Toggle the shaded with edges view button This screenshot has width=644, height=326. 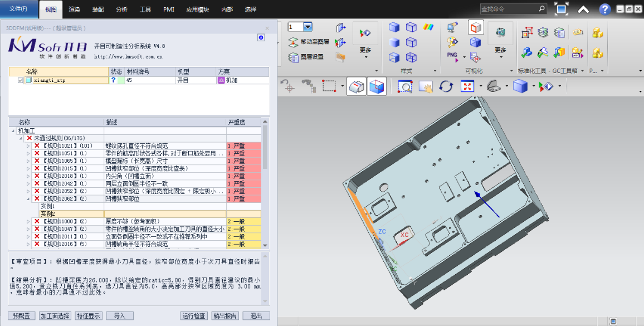pos(357,86)
